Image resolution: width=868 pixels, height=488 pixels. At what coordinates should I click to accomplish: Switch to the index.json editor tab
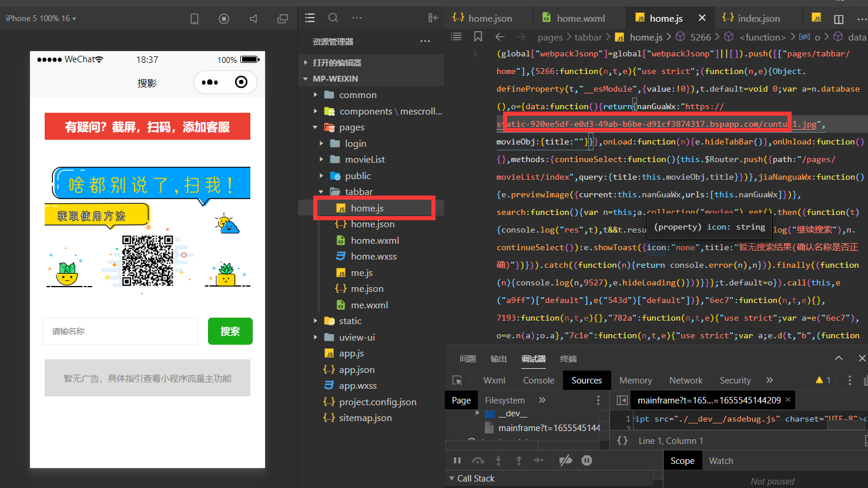click(x=758, y=18)
